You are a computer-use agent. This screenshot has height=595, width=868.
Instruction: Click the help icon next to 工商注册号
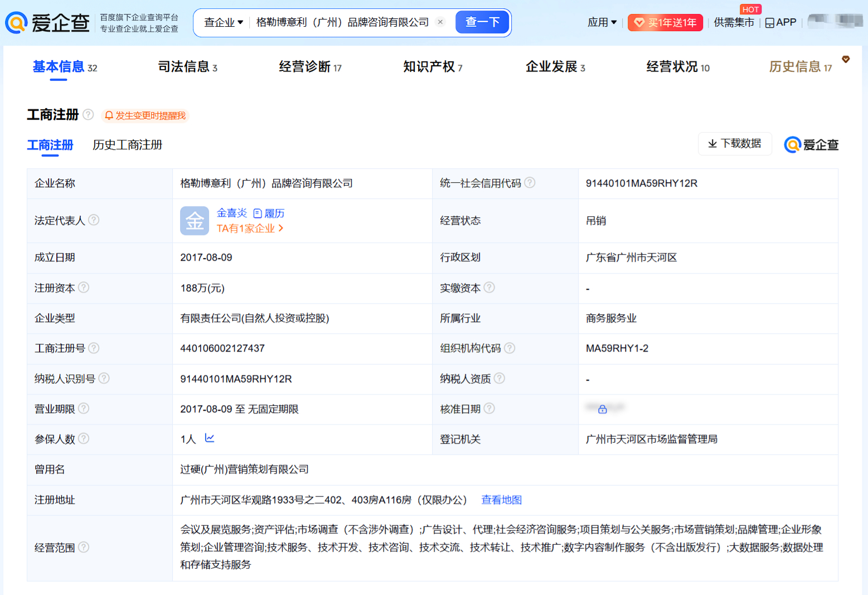click(x=94, y=348)
